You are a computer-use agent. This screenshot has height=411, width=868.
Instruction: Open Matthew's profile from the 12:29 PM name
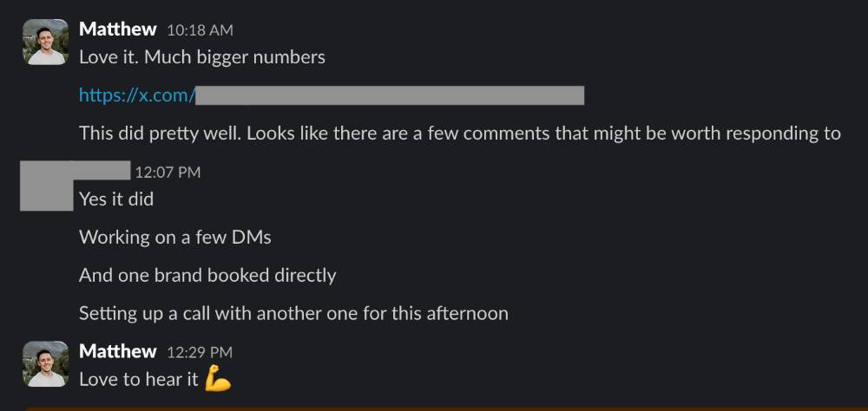click(117, 351)
